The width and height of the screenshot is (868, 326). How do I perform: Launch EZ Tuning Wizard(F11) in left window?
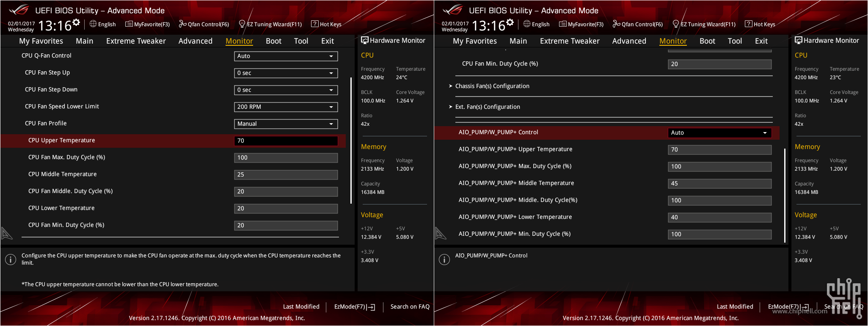click(x=270, y=24)
